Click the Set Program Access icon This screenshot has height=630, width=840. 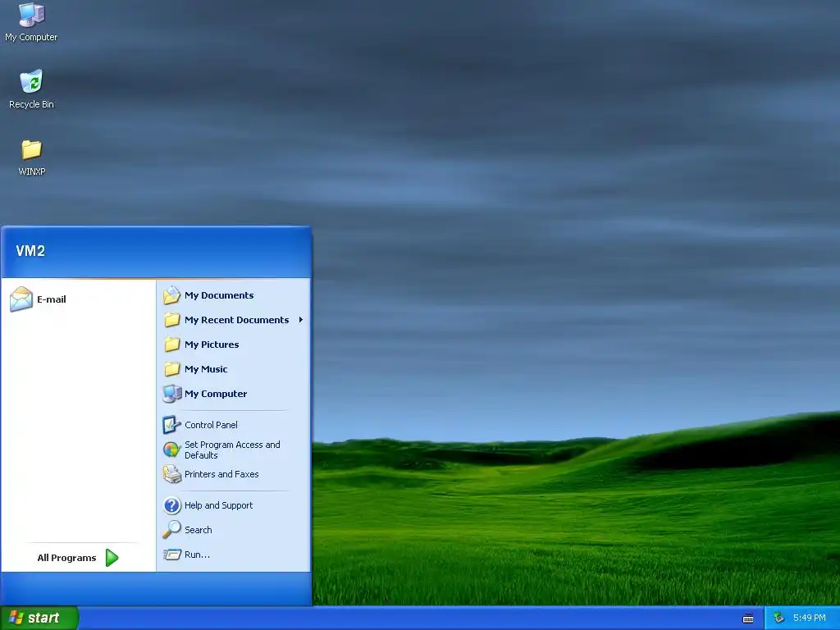tap(172, 450)
